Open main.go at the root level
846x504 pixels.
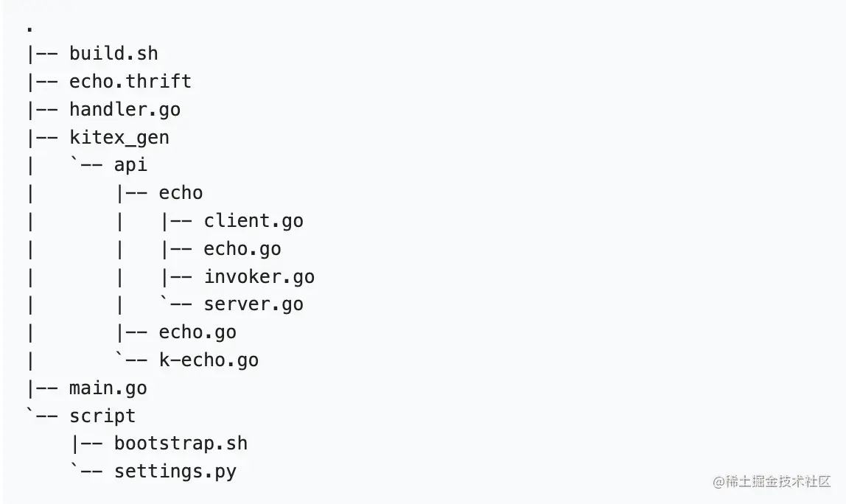coord(108,388)
